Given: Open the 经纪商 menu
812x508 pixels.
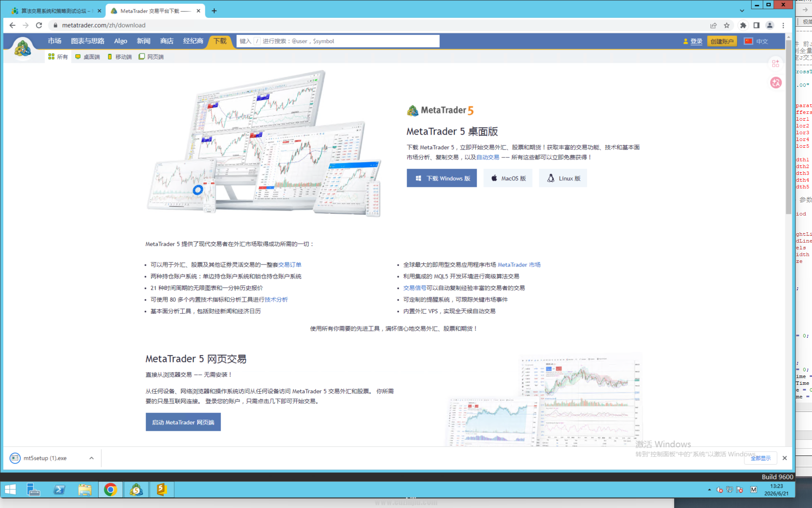Looking at the screenshot, I should pos(193,41).
